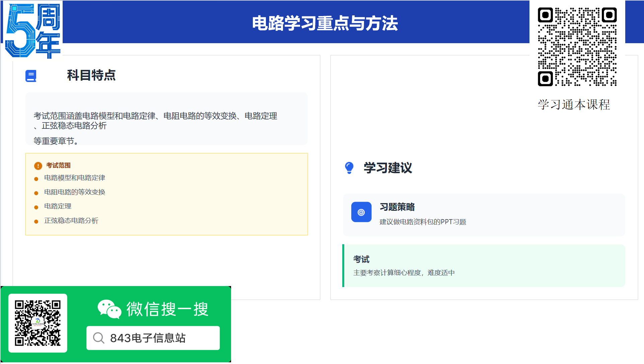Image resolution: width=644 pixels, height=364 pixels.
Task: Click the lightbulb icon next to 学习建议
Action: pos(349,168)
